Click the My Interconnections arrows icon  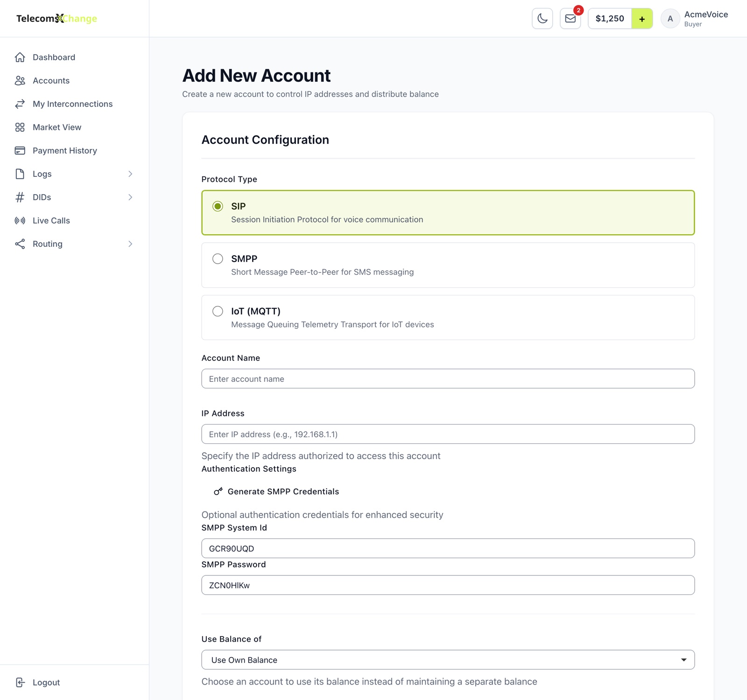point(20,104)
